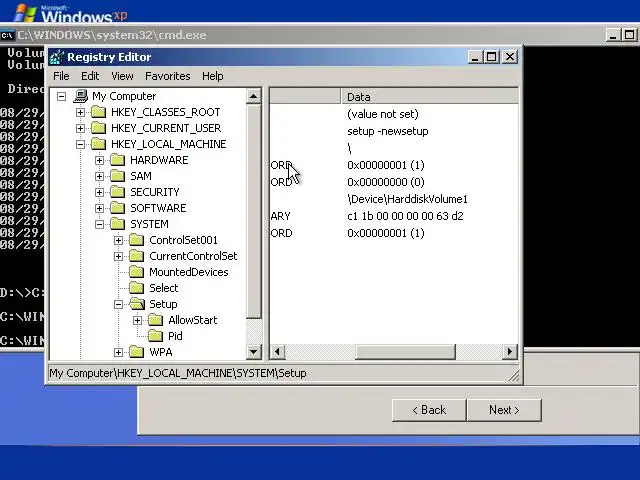Screen dimensions: 640x480
Task: Expand the SAM key
Action: (100, 176)
